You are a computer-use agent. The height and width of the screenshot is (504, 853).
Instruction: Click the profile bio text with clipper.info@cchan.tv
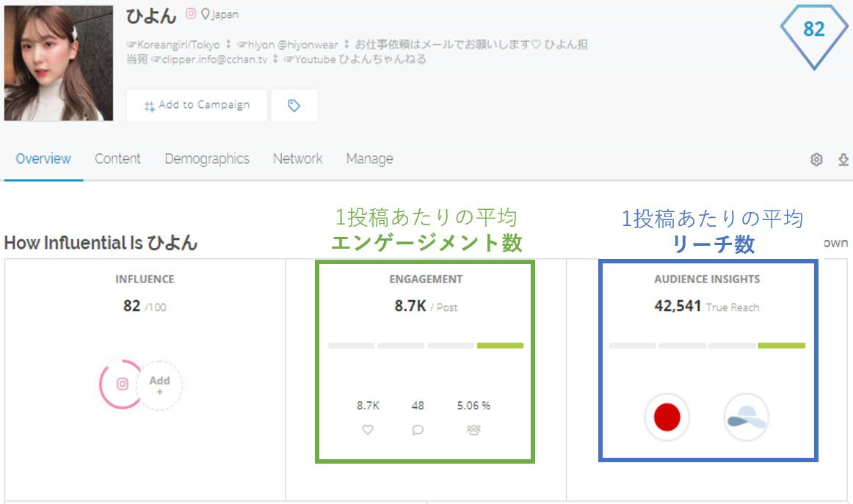coord(357,51)
